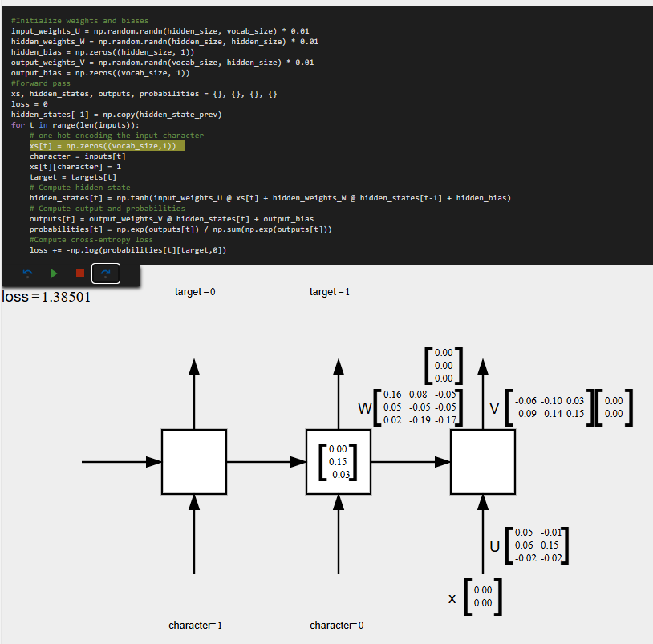
Task: Click the middle RNN cell showing 0.15
Action: click(x=338, y=461)
